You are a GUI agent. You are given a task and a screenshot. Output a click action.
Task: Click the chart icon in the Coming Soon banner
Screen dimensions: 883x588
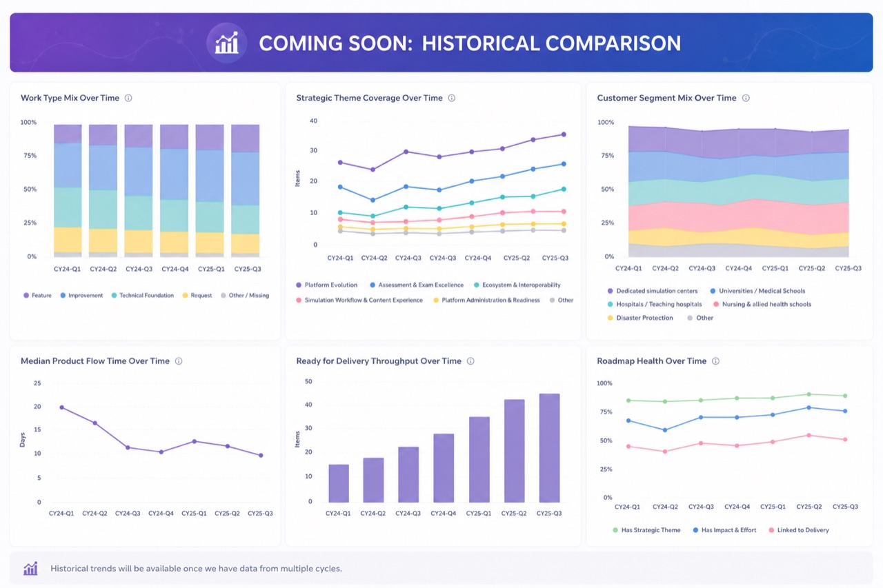pyautogui.click(x=227, y=43)
